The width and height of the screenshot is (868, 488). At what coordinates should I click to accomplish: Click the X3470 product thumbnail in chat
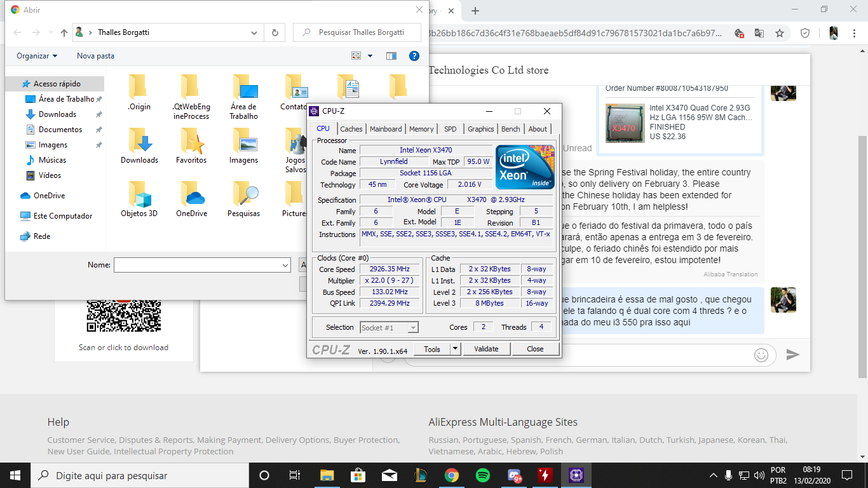624,123
